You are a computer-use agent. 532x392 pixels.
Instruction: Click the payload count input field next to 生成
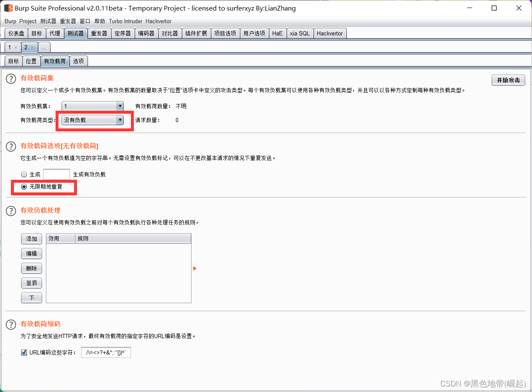coord(57,174)
